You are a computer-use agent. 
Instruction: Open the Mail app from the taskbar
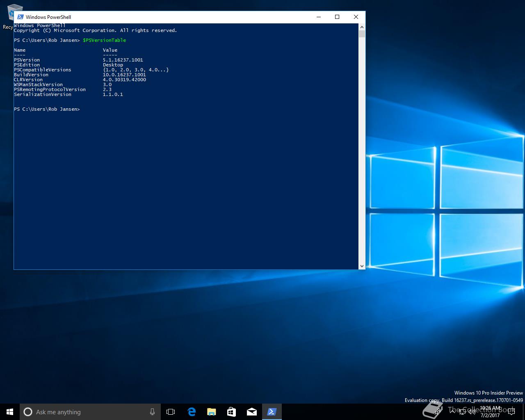(251, 412)
